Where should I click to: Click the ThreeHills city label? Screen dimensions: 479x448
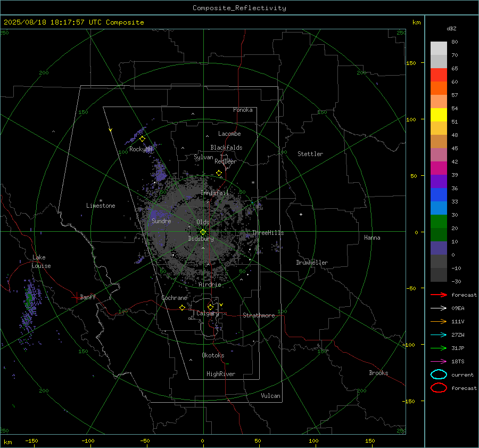click(x=268, y=233)
